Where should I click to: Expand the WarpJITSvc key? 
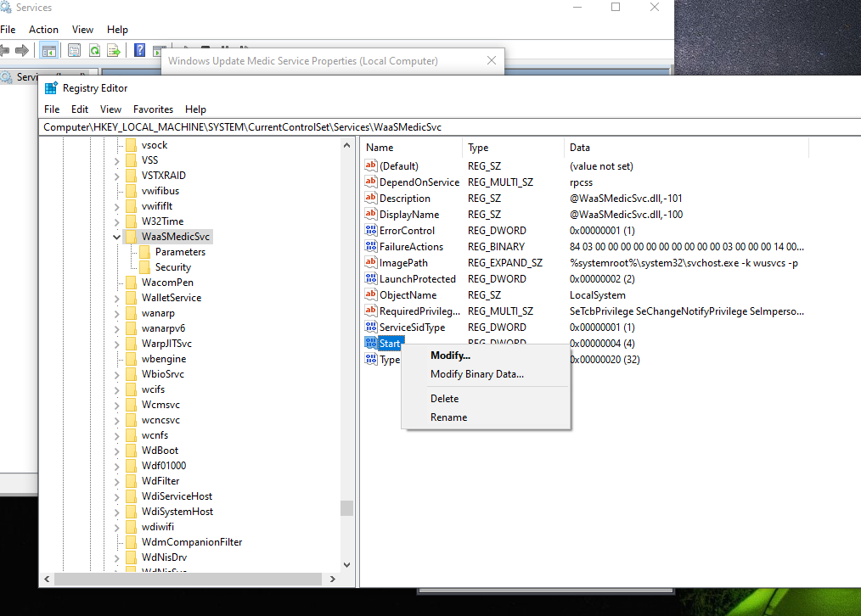pos(117,344)
